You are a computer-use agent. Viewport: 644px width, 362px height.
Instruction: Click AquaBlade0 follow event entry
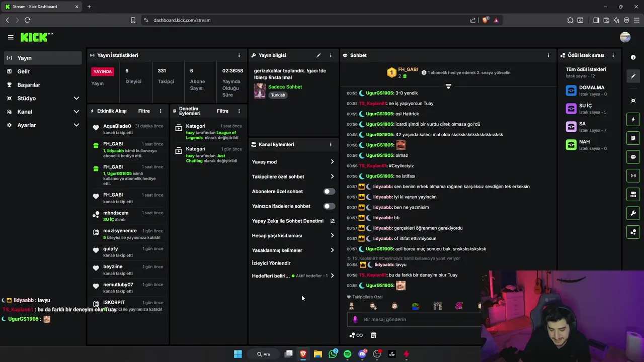(128, 129)
